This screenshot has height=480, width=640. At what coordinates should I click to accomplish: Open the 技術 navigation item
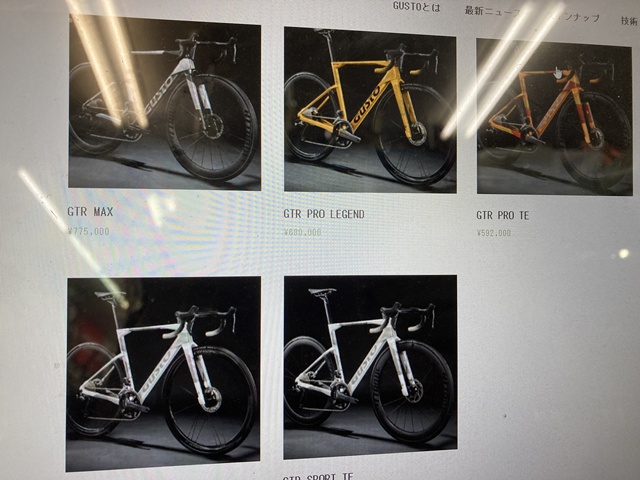click(630, 21)
